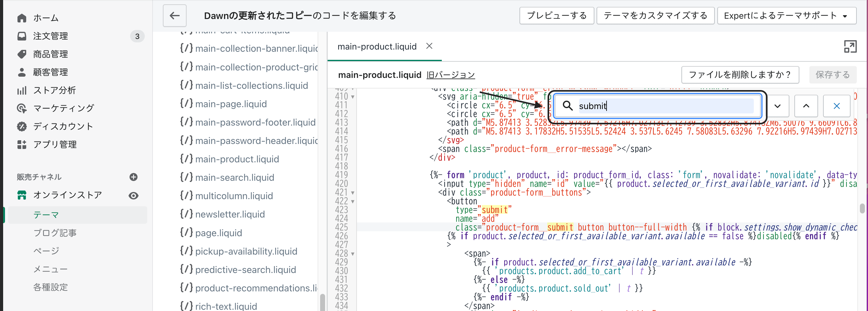Open main-collection-product-grid file
The width and height of the screenshot is (868, 311).
[256, 67]
